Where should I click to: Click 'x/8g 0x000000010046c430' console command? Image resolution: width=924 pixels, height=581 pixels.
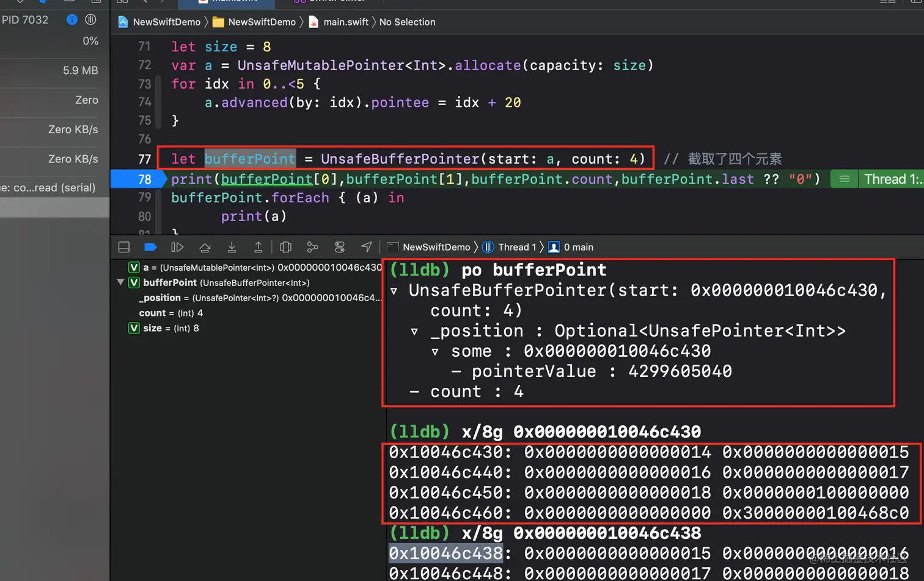pyautogui.click(x=581, y=432)
